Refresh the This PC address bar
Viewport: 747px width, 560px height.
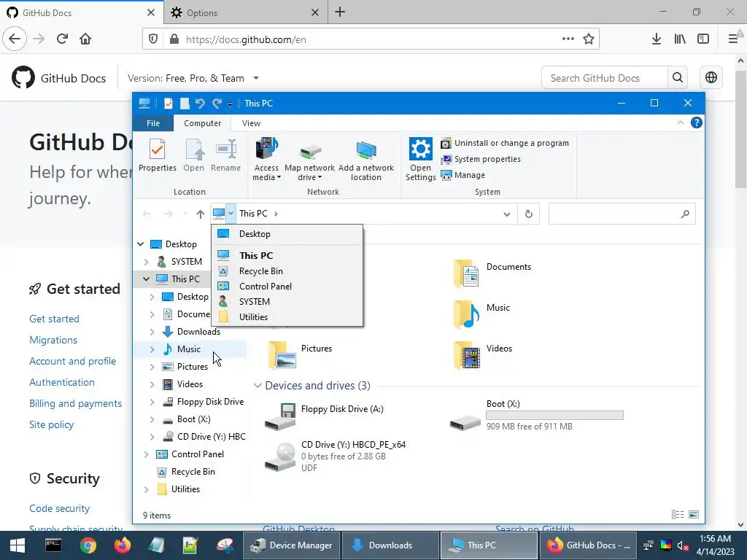point(528,214)
